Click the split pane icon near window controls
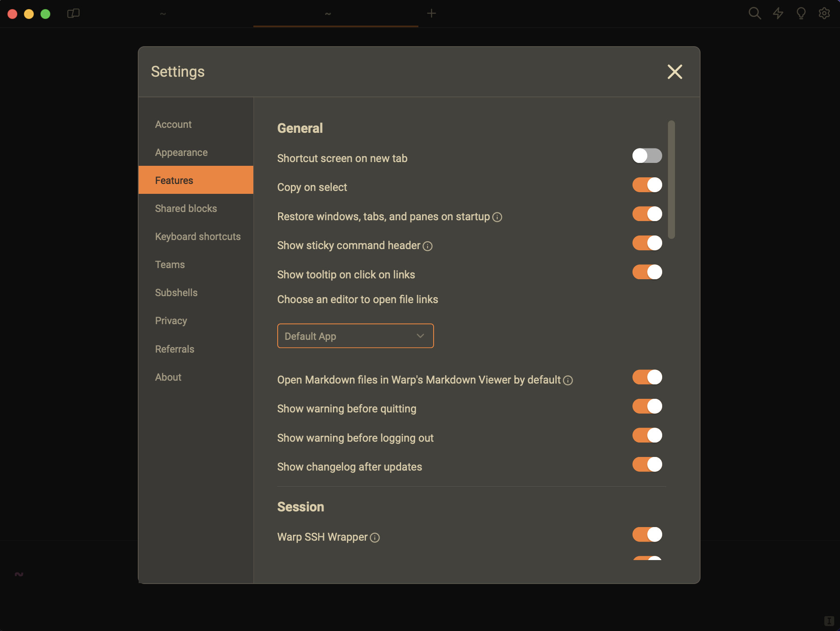Viewport: 840px width, 631px height. [x=73, y=13]
